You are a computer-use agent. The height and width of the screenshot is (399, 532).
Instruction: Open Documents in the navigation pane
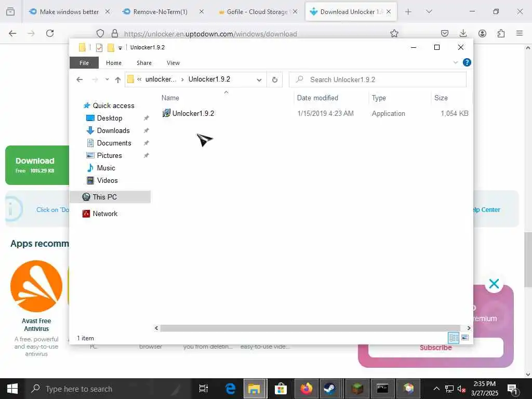tap(114, 143)
